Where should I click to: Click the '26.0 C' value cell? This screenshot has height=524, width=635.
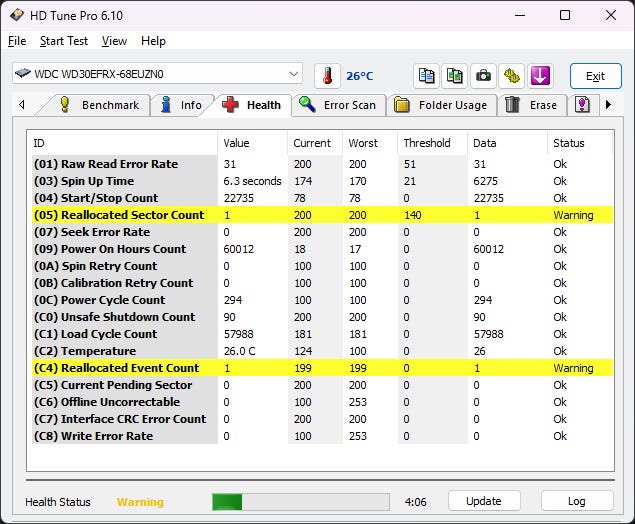[x=239, y=351]
